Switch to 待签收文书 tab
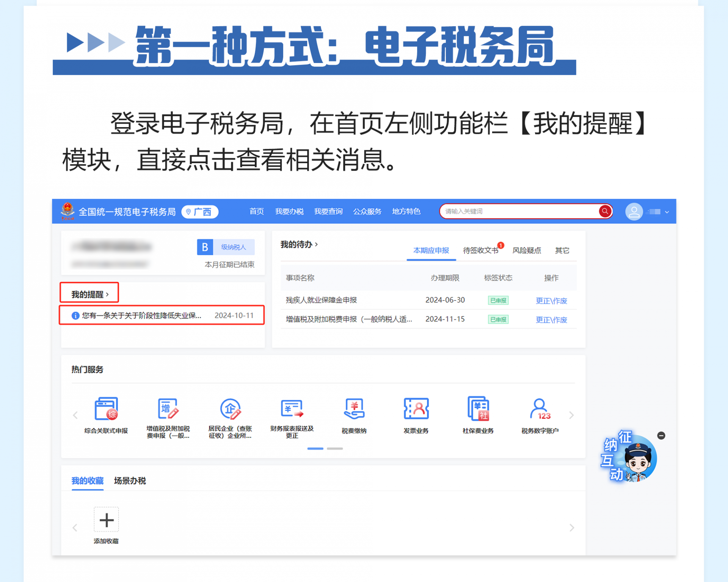The image size is (728, 582). point(480,250)
